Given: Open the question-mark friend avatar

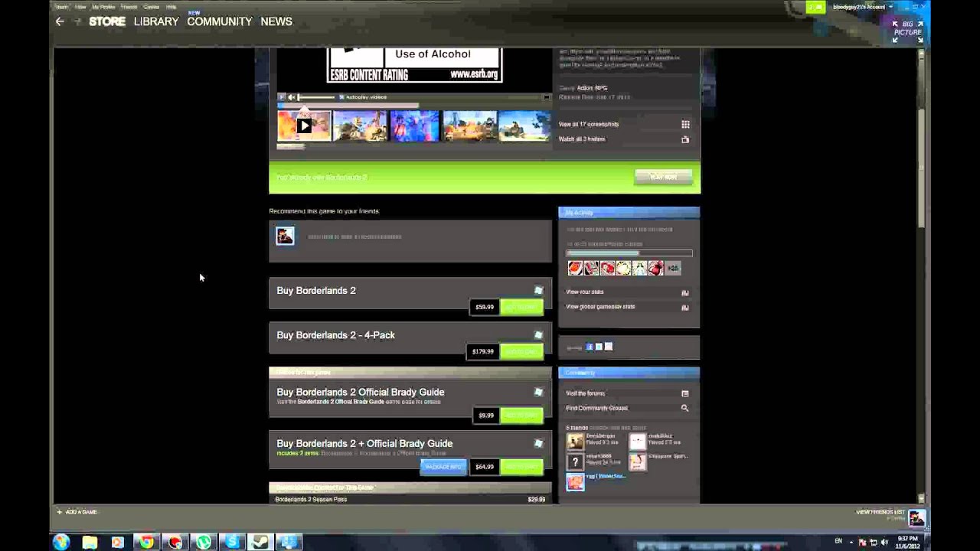Looking at the screenshot, I should (575, 462).
